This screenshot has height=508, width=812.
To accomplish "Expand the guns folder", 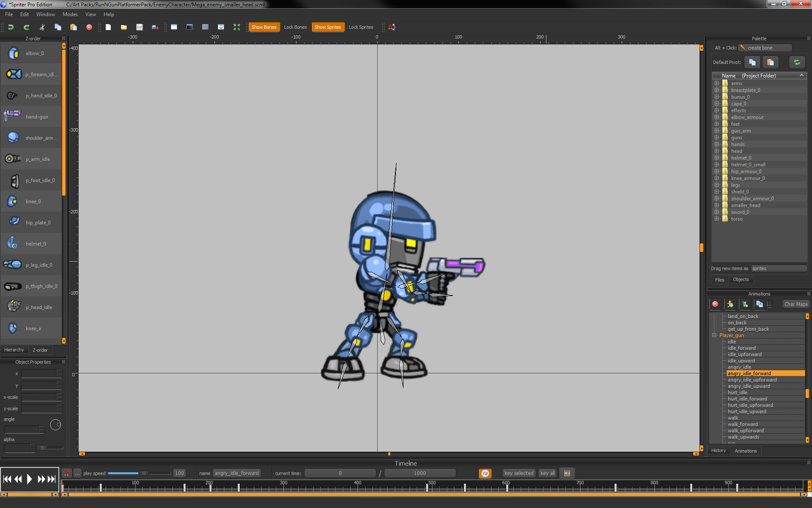I will [717, 137].
